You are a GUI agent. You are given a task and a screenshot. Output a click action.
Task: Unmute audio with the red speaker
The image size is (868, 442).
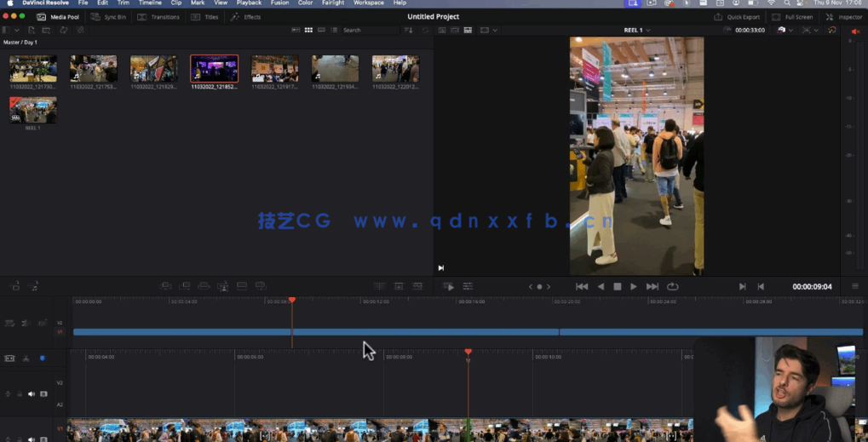[x=855, y=32]
